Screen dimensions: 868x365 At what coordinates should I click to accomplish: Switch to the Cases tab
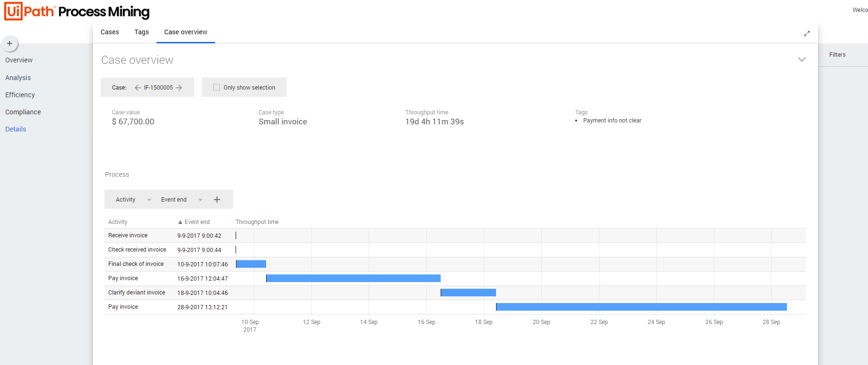[110, 32]
